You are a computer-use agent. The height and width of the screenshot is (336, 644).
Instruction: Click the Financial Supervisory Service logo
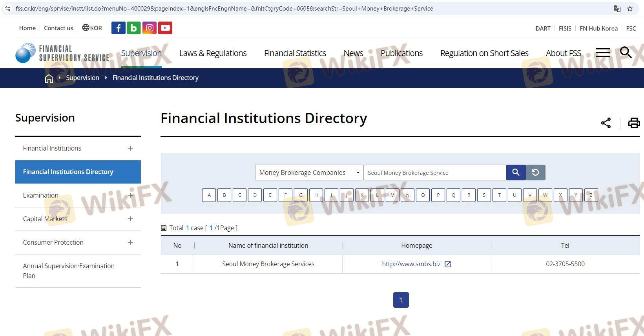coord(62,53)
